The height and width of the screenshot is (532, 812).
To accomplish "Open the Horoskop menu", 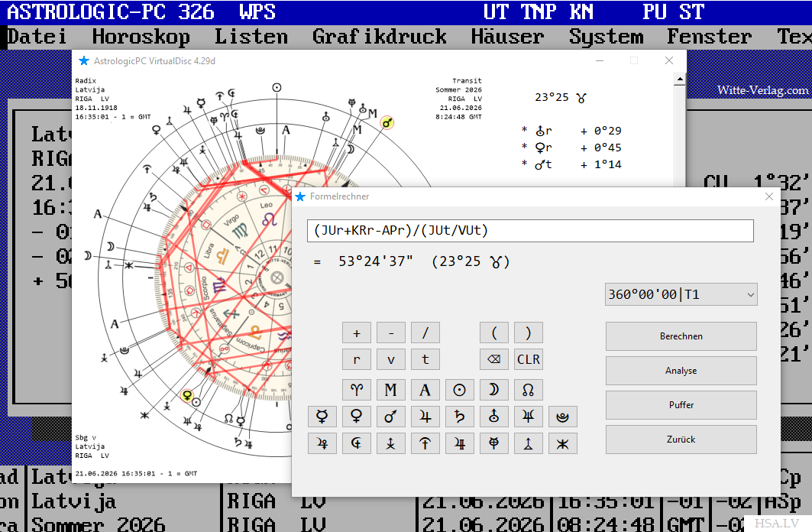I will pyautogui.click(x=141, y=37).
